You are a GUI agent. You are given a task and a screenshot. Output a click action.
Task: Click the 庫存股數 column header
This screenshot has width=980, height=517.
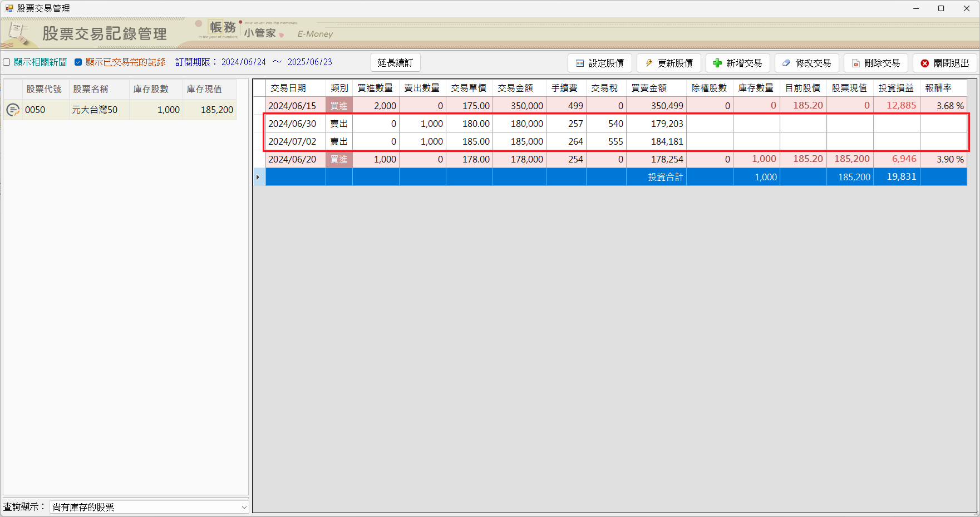156,89
